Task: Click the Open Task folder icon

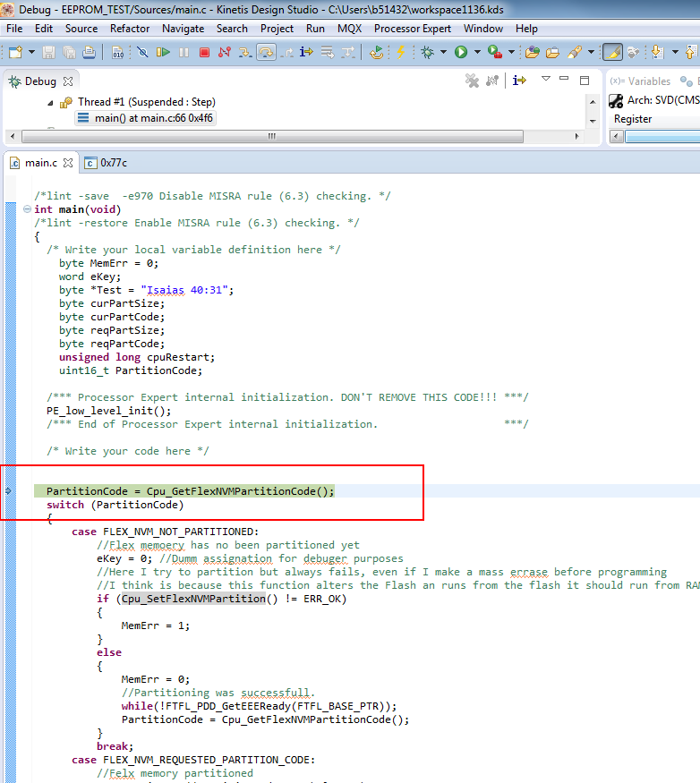Action: (552, 52)
